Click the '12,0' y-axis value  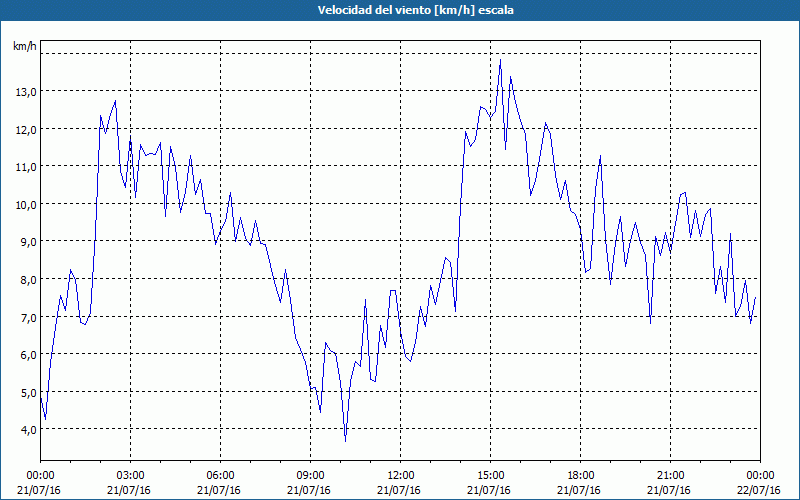(26, 130)
